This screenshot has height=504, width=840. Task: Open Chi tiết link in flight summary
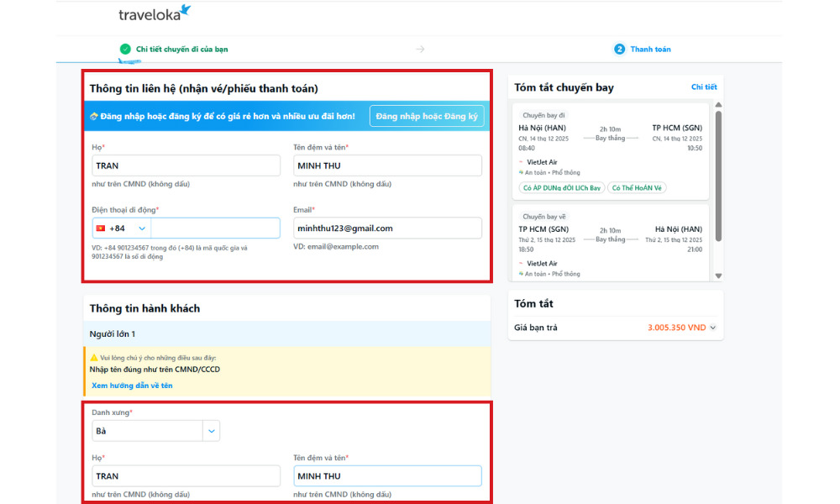704,87
